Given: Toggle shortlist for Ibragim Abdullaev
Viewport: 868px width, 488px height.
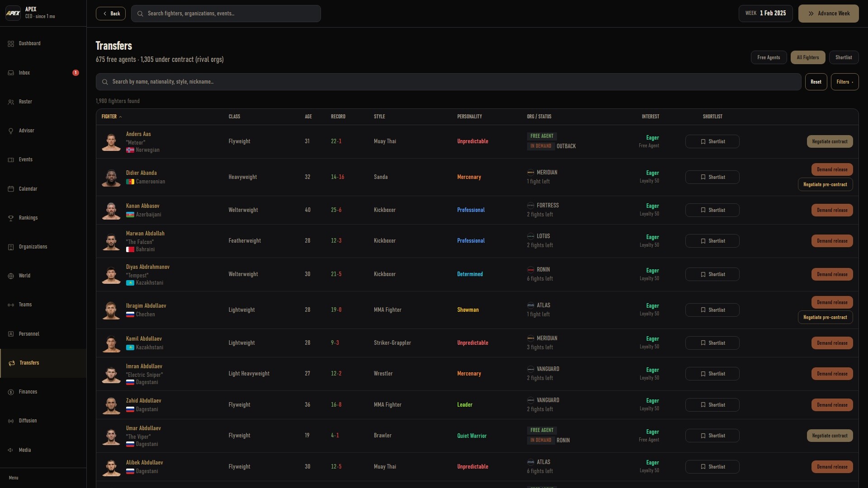Looking at the screenshot, I should click(712, 310).
